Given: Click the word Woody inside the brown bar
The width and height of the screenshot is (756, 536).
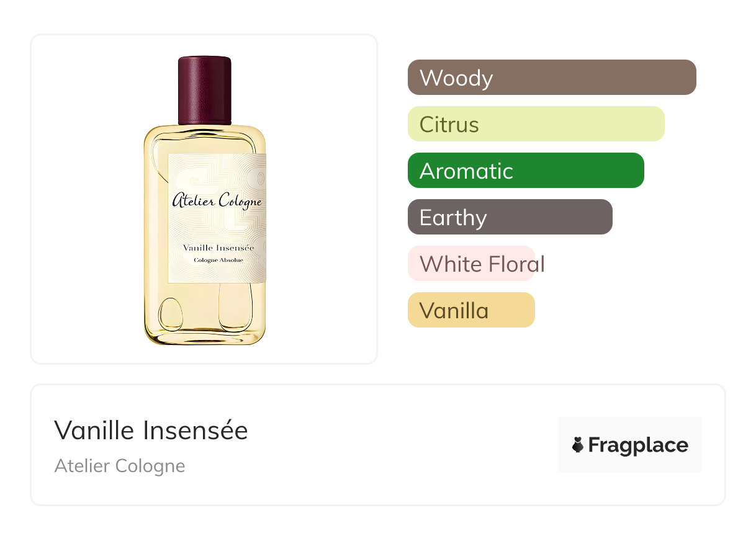Looking at the screenshot, I should click(456, 78).
